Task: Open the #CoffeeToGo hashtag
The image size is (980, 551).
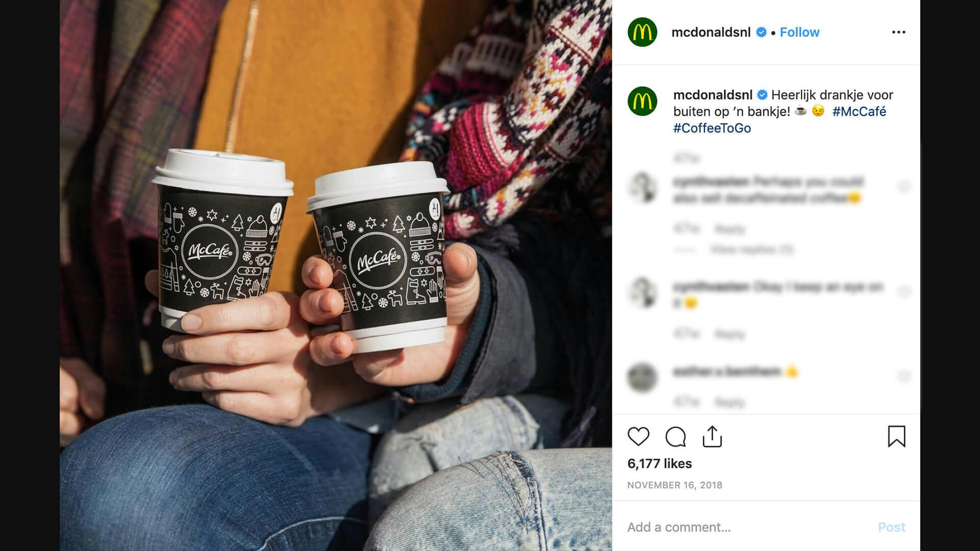Action: (712, 128)
